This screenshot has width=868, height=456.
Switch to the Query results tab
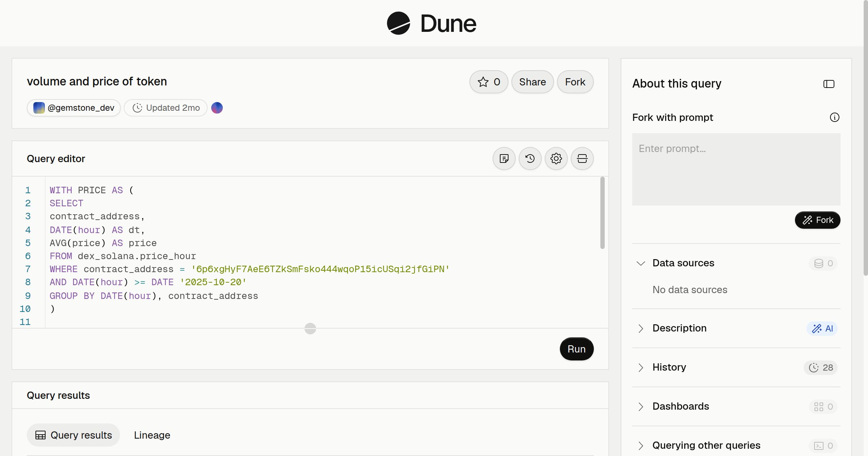pyautogui.click(x=73, y=435)
